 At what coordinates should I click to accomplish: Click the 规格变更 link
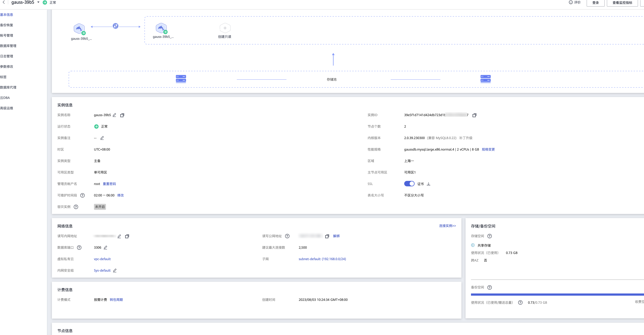click(x=488, y=149)
